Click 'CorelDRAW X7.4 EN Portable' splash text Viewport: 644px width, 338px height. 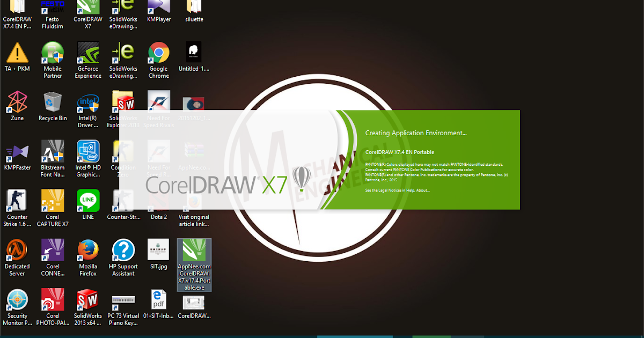[400, 152]
